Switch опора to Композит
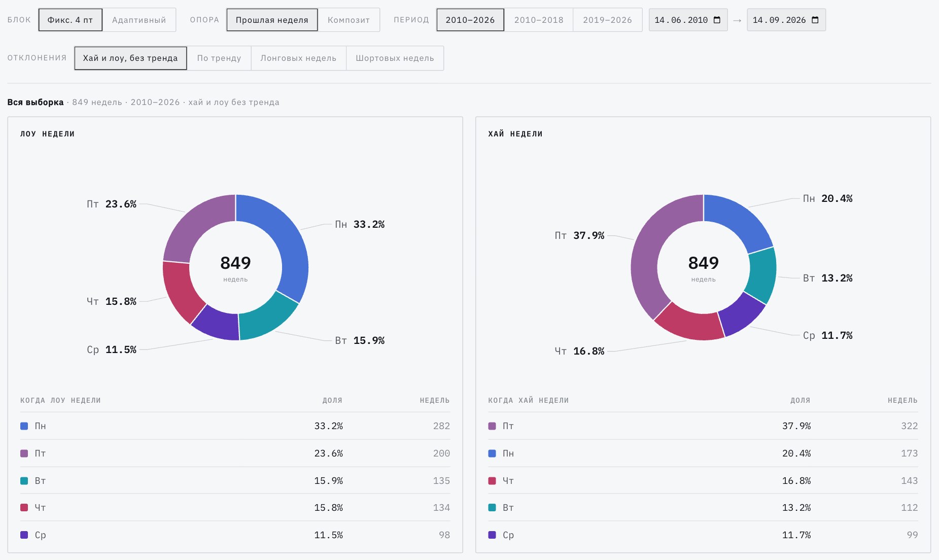Screen dimensions: 939x560 pyautogui.click(x=349, y=20)
